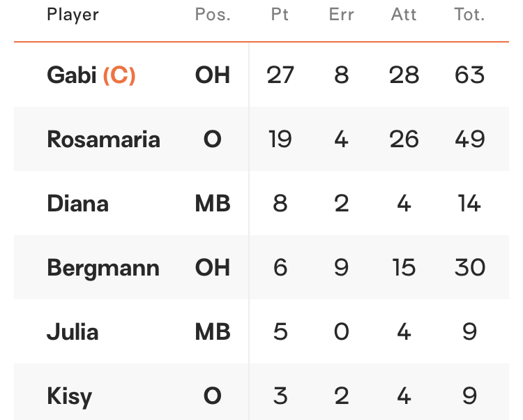Open Kisy's player page
Viewport: 523px width, 420px height.
pyautogui.click(x=69, y=397)
